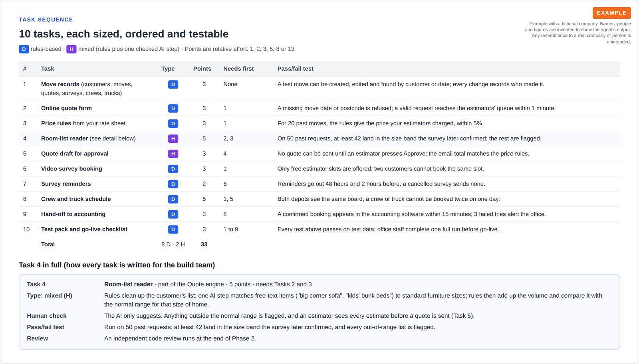Click the fictional company disclaimer text
The width and height of the screenshot is (639, 364).
coord(578,33)
